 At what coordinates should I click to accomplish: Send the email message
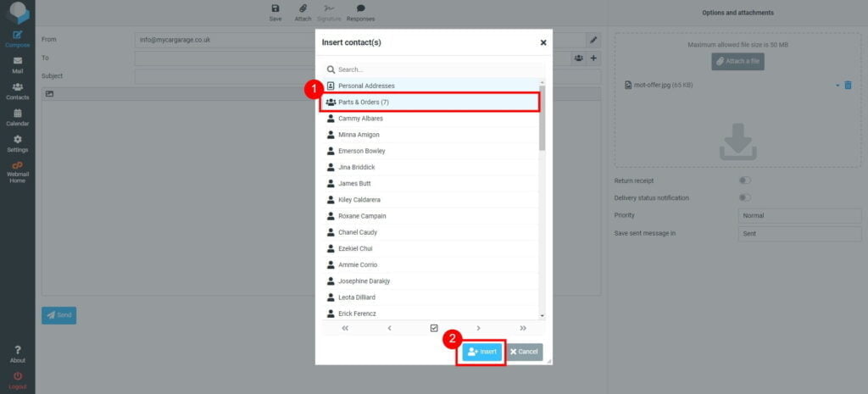coord(59,315)
